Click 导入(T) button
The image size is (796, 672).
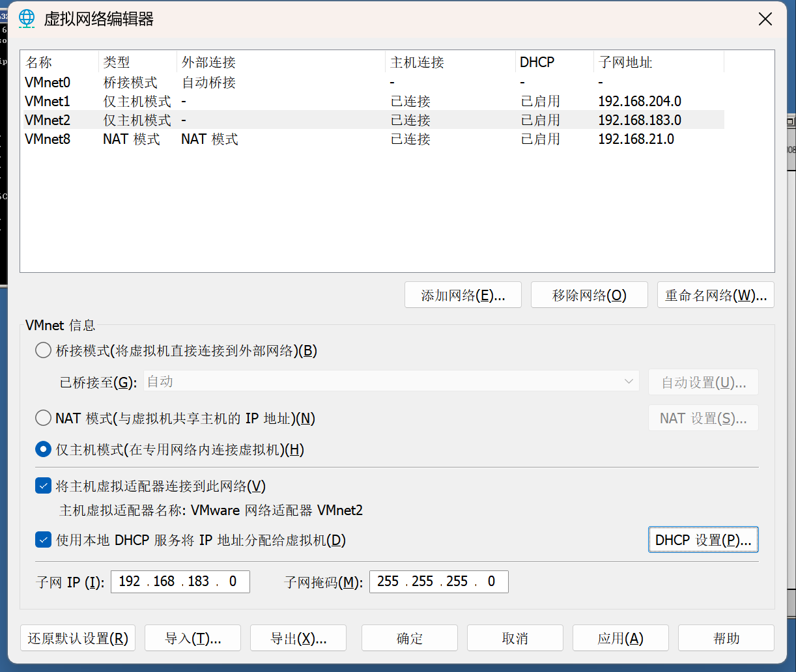(193, 638)
